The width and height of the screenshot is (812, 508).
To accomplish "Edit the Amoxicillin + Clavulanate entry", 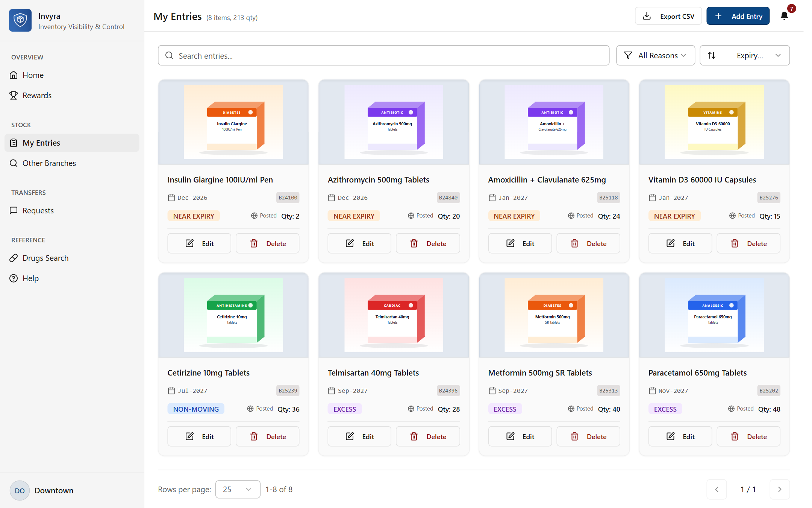I will point(520,243).
